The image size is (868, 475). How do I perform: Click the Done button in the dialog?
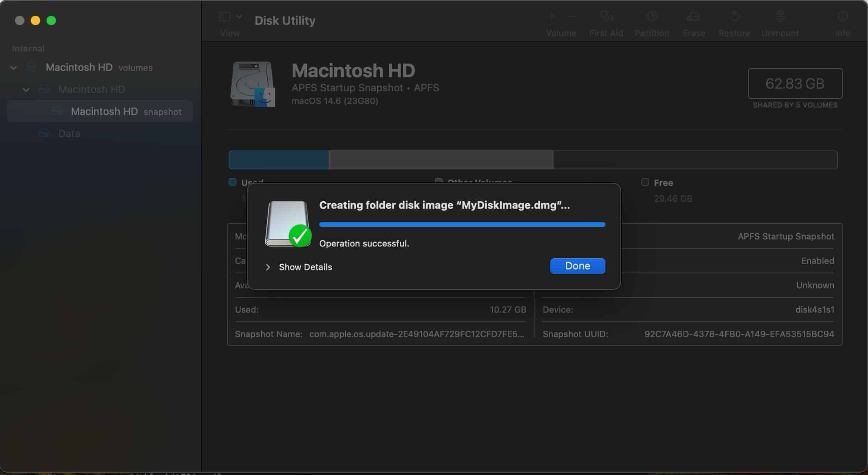pos(577,266)
